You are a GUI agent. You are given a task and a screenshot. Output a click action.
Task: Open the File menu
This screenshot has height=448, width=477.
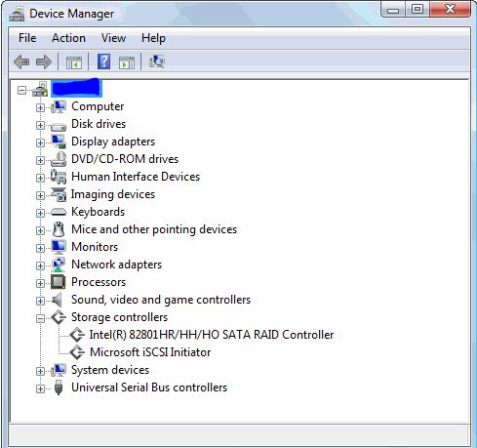pyautogui.click(x=27, y=38)
